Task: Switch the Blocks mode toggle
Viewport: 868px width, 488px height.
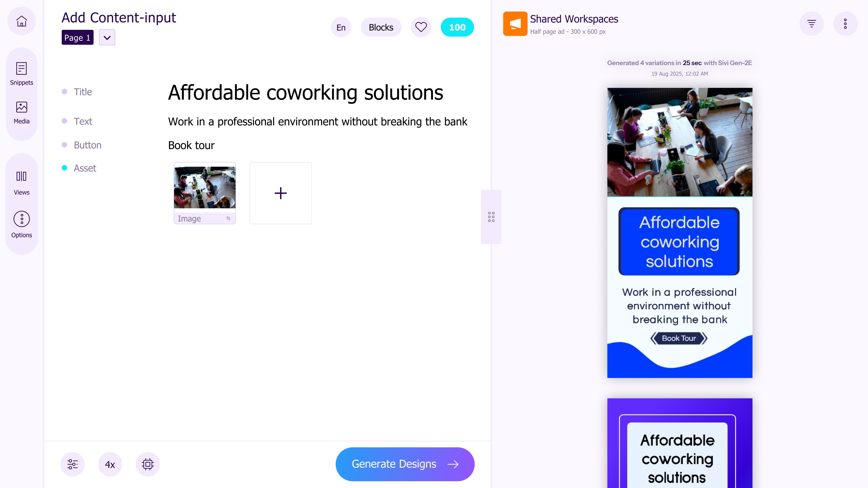Action: tap(381, 27)
